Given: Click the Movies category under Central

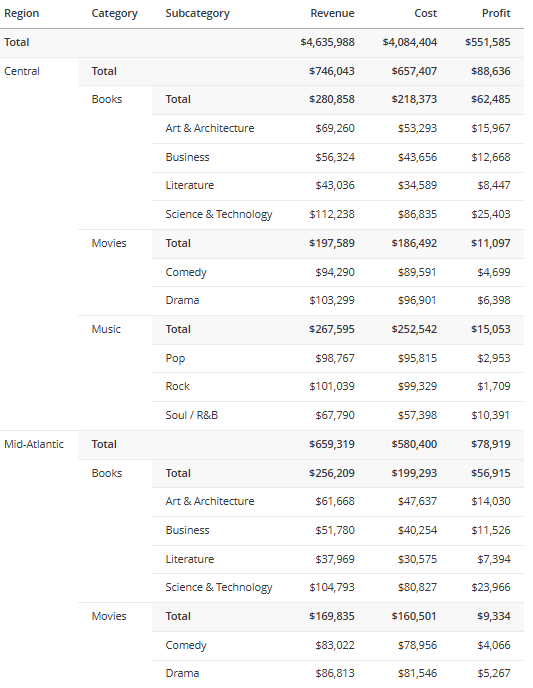Looking at the screenshot, I should pos(109,243).
